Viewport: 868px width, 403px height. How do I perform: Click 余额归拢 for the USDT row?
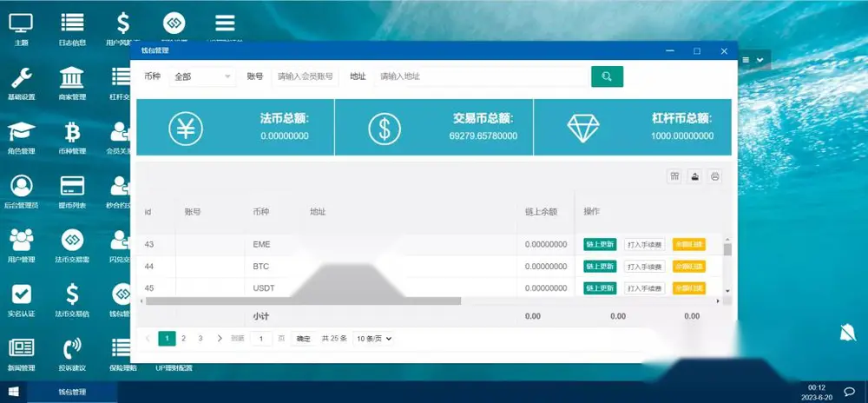pyautogui.click(x=688, y=288)
